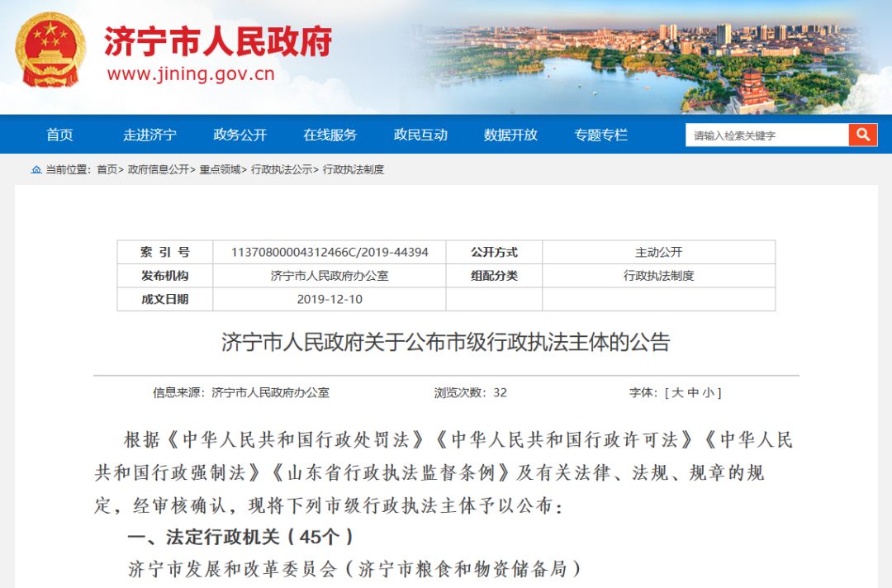The image size is (892, 588).
Task: Open the 行政执法公示 breadcrumb link
Action: [282, 169]
